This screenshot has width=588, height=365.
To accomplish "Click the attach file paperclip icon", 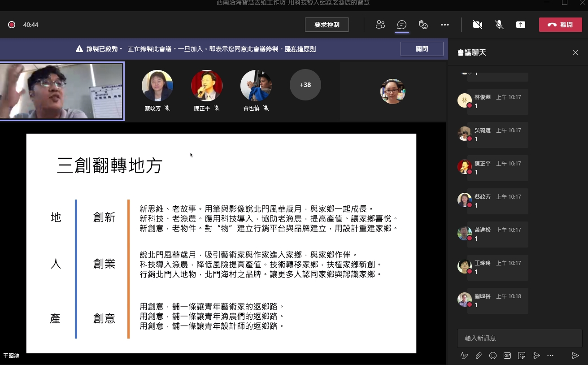I will 479,356.
